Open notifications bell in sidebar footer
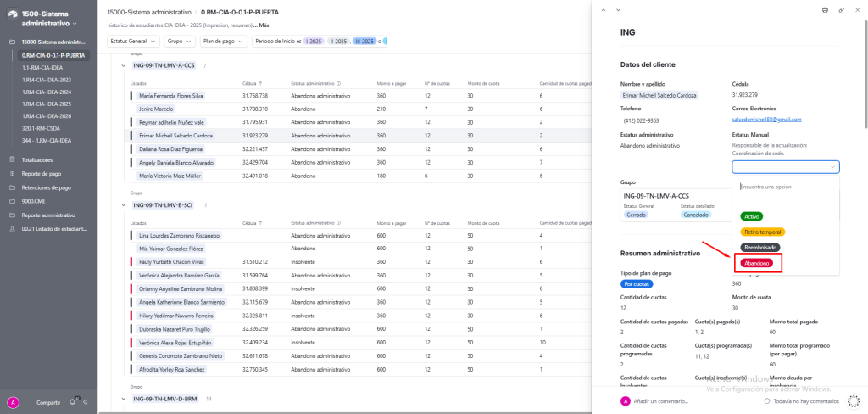The width and height of the screenshot is (868, 414). click(x=73, y=402)
